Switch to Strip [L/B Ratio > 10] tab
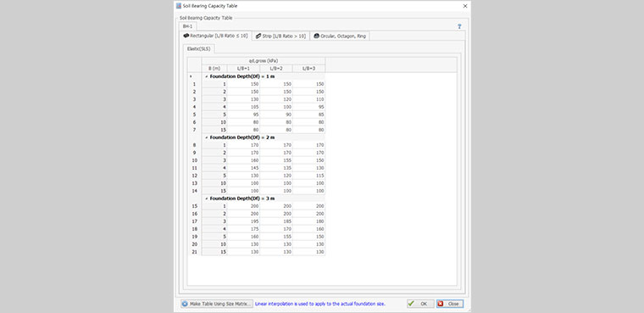Viewport: 644px width, 313px height. (x=280, y=36)
